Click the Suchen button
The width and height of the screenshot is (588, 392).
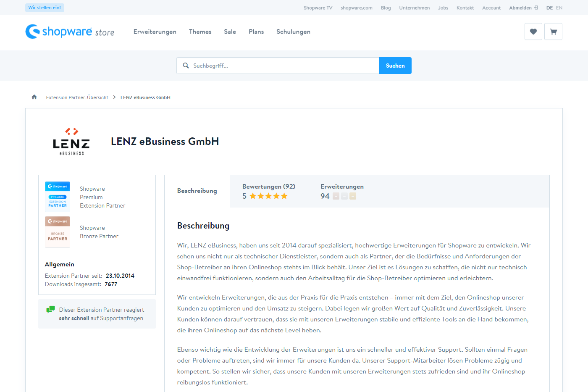tap(395, 66)
